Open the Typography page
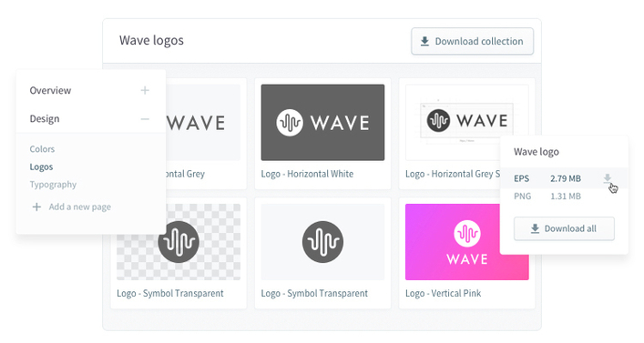 click(53, 184)
